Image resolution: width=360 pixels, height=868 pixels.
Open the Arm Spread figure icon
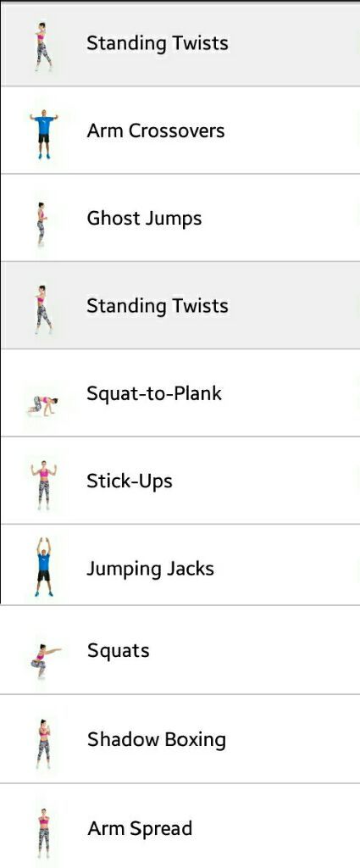[x=44, y=832]
